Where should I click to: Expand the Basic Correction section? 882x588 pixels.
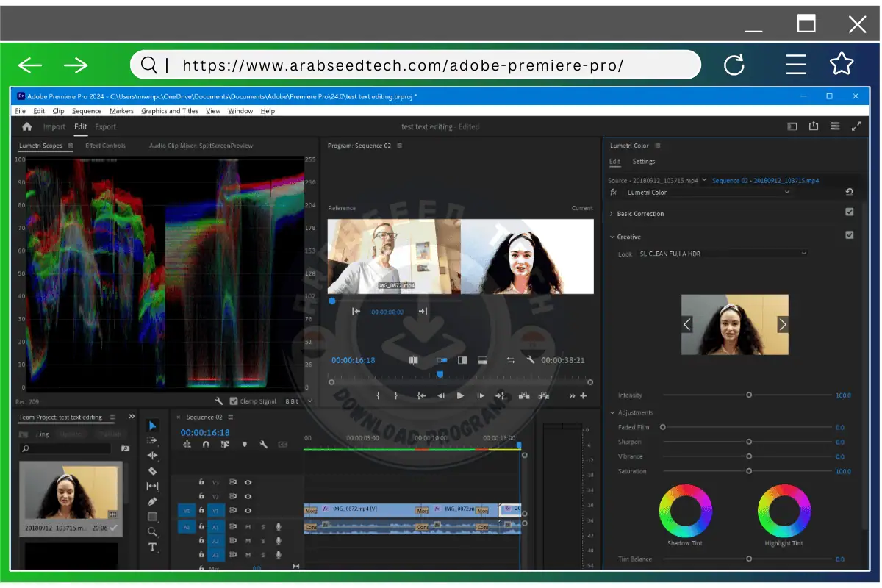tap(611, 213)
